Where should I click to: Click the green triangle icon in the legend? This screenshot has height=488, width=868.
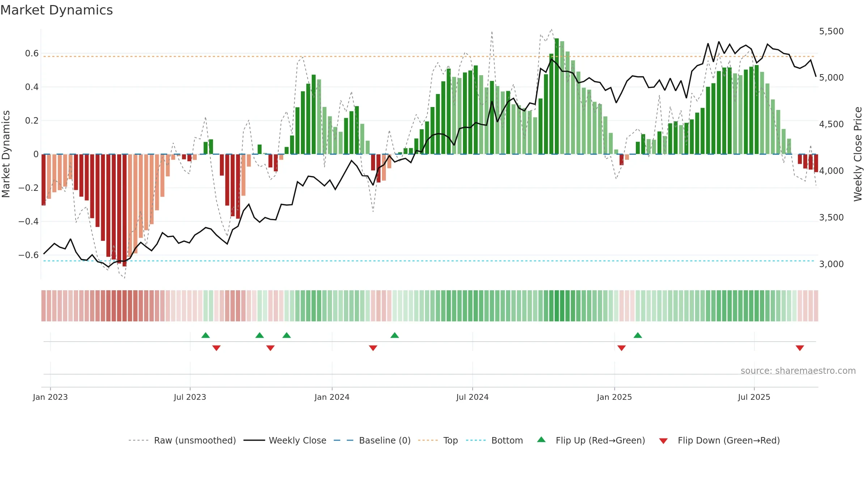pos(541,440)
